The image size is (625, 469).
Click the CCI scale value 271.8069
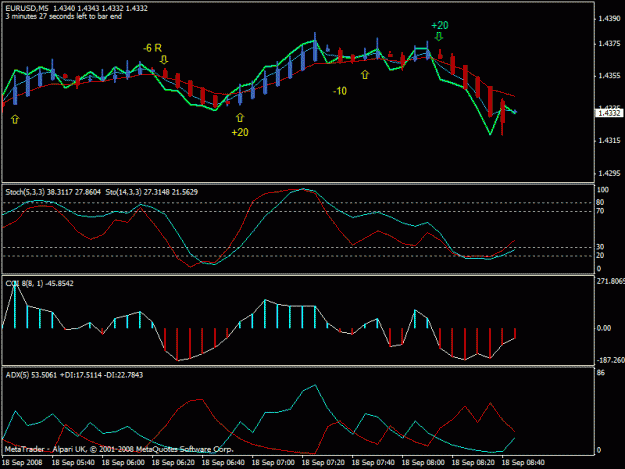(x=611, y=282)
